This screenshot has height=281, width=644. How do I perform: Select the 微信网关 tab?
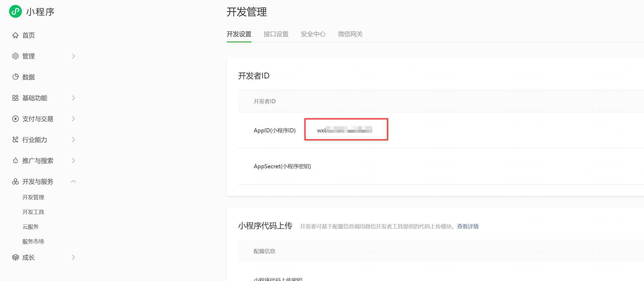pyautogui.click(x=350, y=34)
